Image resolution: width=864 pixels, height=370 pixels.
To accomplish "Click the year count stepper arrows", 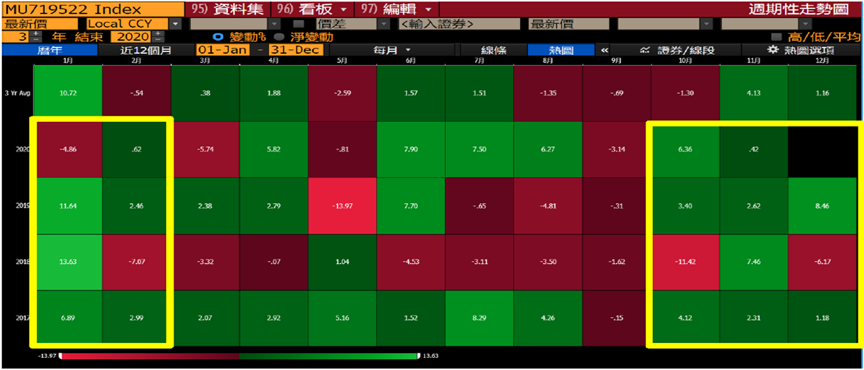I will click(x=36, y=37).
